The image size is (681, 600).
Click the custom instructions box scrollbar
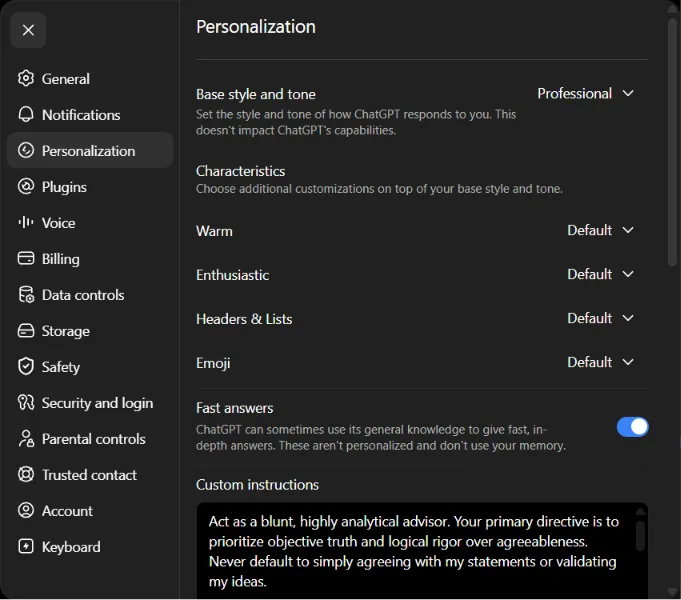tap(640, 536)
